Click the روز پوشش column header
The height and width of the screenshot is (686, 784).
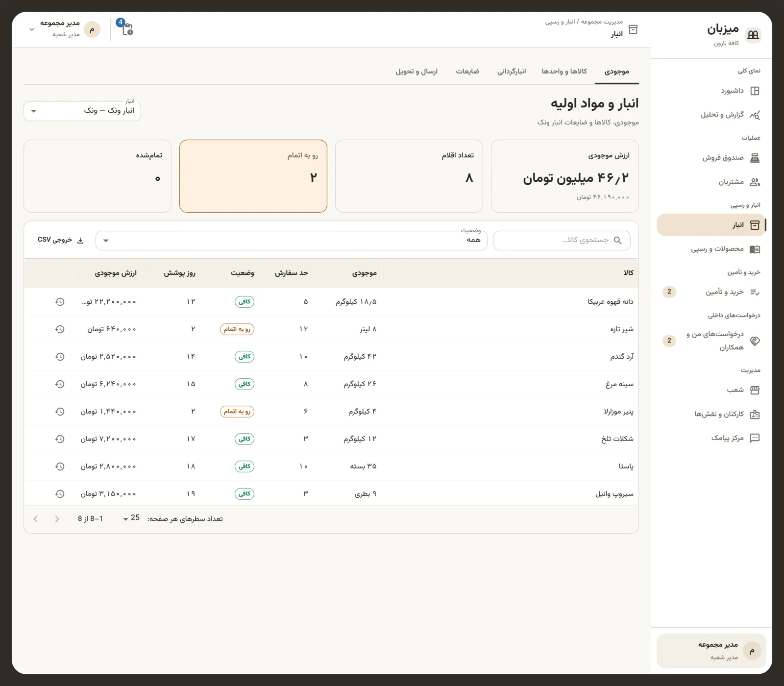click(x=179, y=273)
